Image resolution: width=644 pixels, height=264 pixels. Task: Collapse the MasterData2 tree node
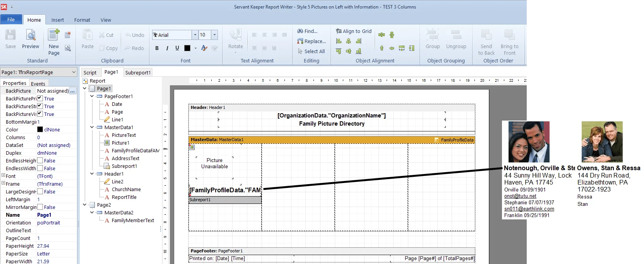[92, 212]
